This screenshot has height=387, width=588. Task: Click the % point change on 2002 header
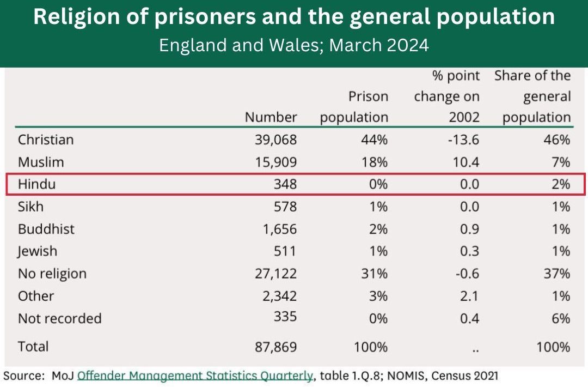point(447,96)
